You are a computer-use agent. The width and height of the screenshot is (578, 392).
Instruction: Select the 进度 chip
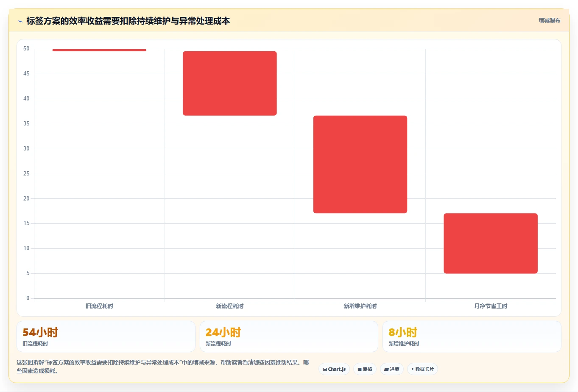tap(392, 369)
